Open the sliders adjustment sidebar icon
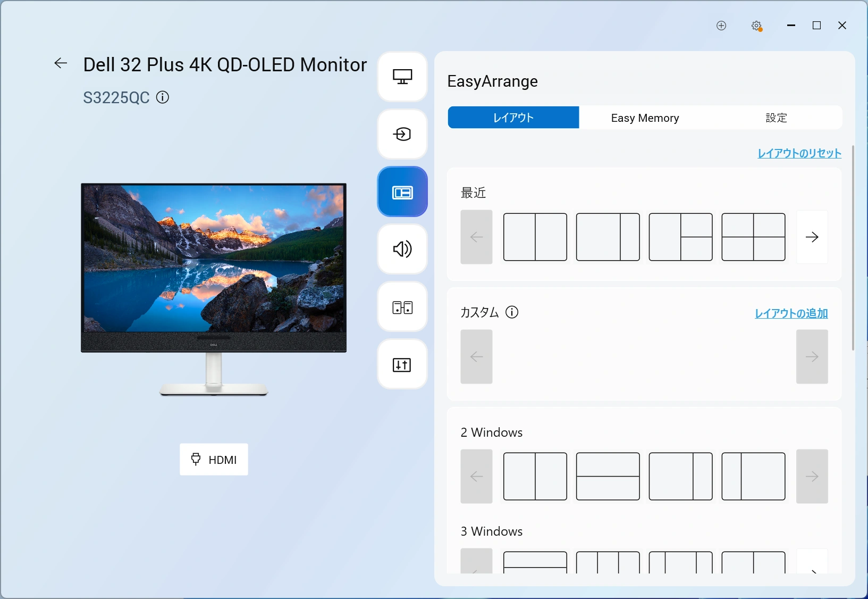The width and height of the screenshot is (868, 599). [x=402, y=365]
